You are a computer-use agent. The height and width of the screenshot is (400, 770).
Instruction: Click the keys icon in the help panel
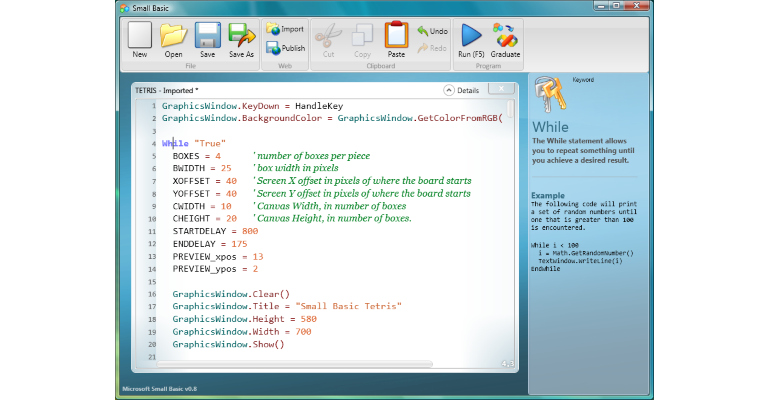[550, 94]
